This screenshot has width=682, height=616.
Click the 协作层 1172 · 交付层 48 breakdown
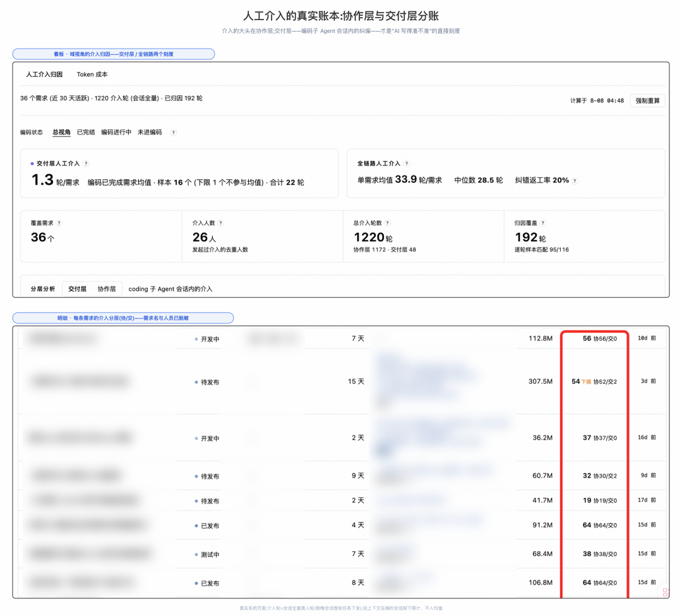(x=385, y=249)
